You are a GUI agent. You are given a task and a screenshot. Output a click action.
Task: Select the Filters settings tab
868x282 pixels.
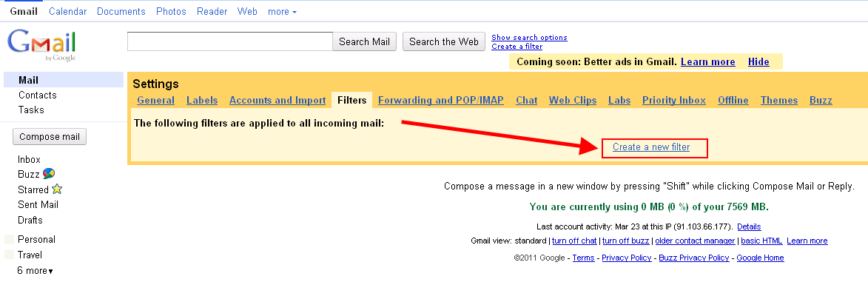pyautogui.click(x=351, y=100)
